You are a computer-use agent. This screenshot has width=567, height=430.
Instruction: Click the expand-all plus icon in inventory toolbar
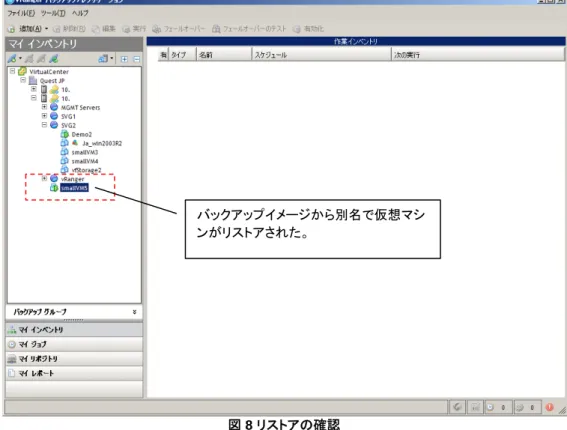point(124,59)
